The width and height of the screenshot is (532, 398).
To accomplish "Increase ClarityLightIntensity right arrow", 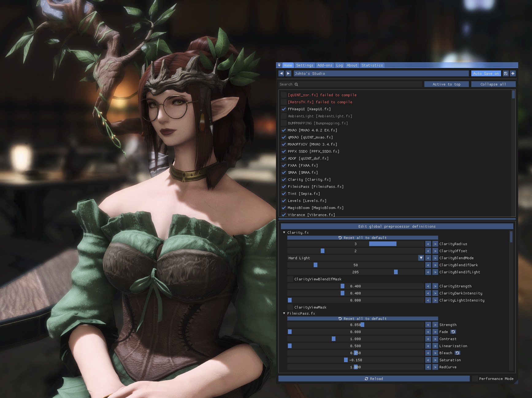I will 435,300.
